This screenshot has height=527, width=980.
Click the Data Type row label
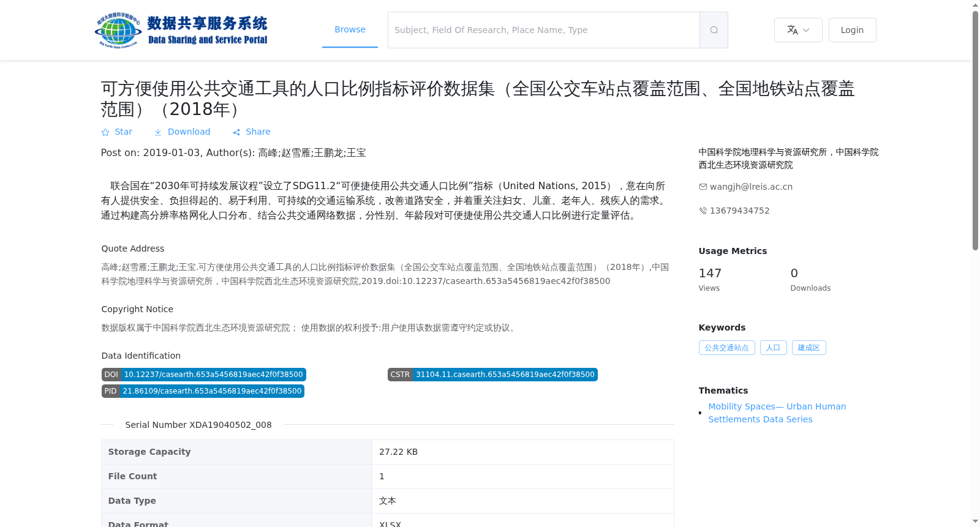point(132,501)
